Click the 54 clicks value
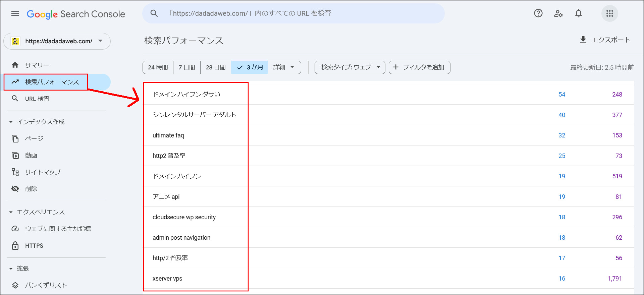The height and width of the screenshot is (295, 644). 562,95
